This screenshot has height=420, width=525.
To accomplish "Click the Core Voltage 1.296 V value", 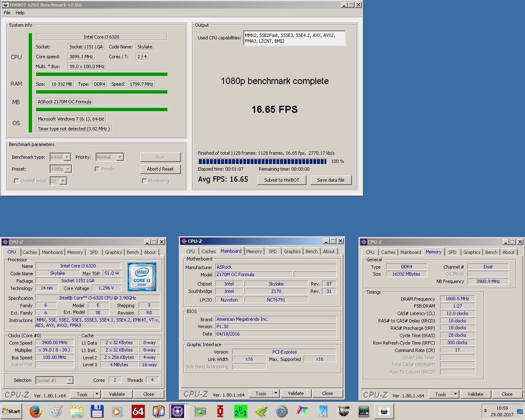I will [x=106, y=288].
